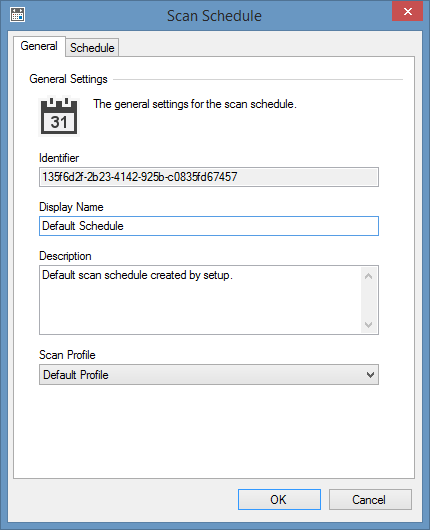The image size is (430, 530).
Task: Focus the Display Name text box
Action: pyautogui.click(x=209, y=226)
